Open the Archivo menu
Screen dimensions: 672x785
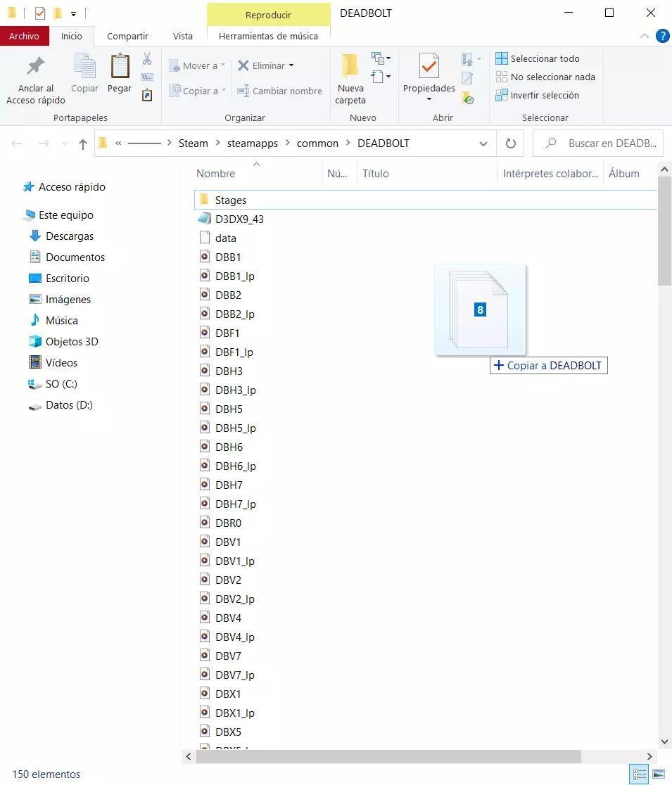tap(24, 36)
